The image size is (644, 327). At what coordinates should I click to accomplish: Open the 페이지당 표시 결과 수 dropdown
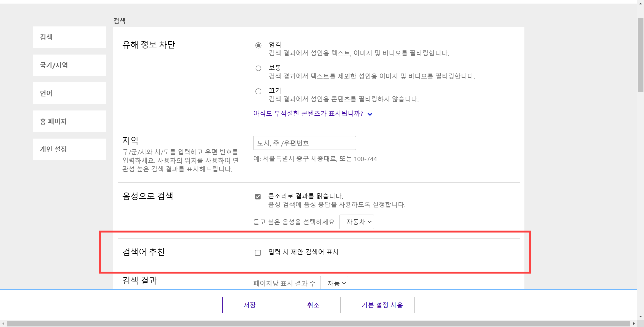(334, 283)
